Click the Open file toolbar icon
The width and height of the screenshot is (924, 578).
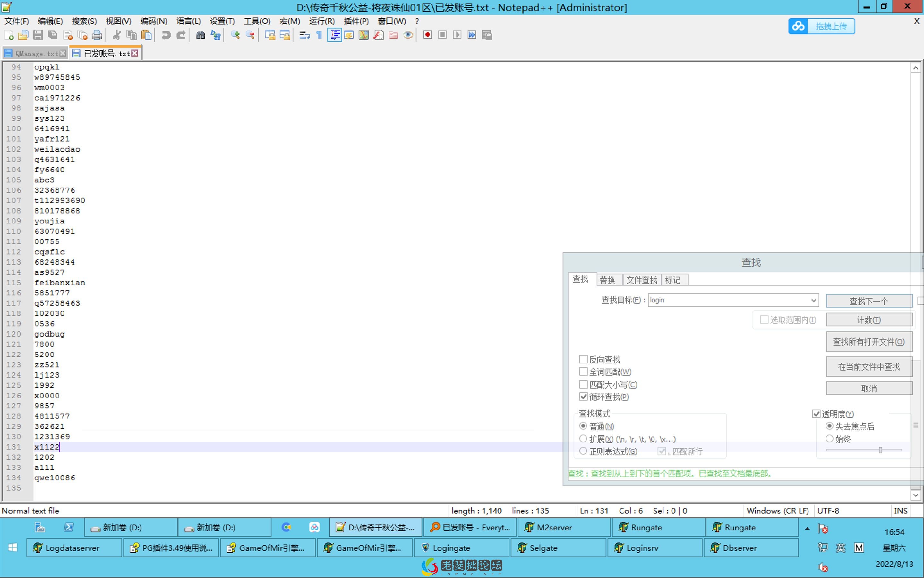point(23,35)
